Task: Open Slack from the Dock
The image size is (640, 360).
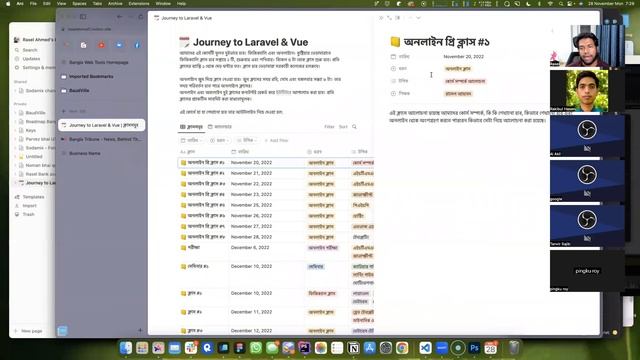Action: [191, 348]
